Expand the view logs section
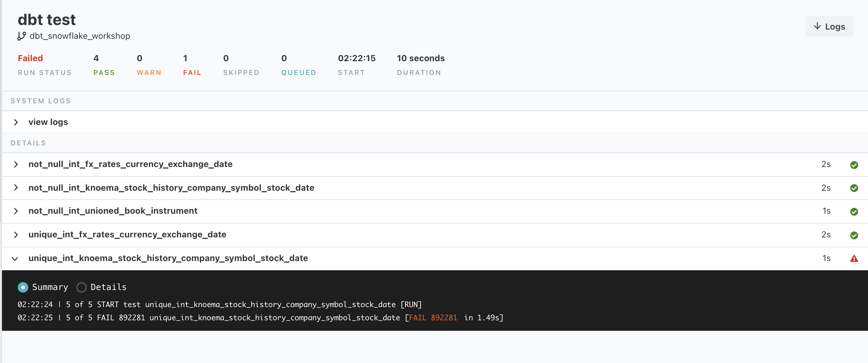The image size is (868, 363). [16, 122]
